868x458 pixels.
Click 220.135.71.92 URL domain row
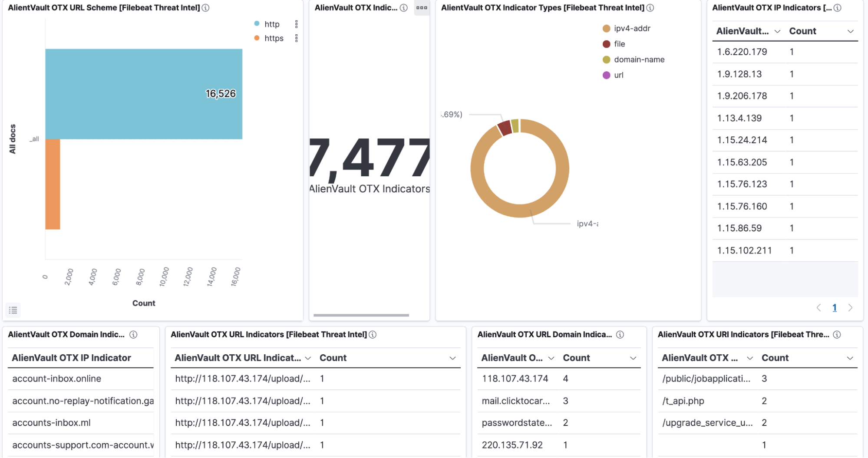pyautogui.click(x=559, y=445)
